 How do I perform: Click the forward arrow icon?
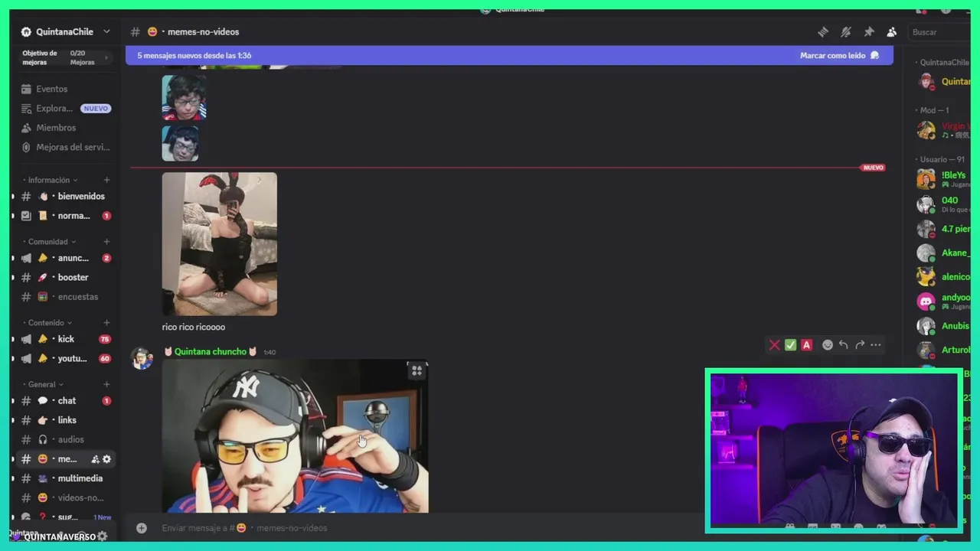(860, 345)
